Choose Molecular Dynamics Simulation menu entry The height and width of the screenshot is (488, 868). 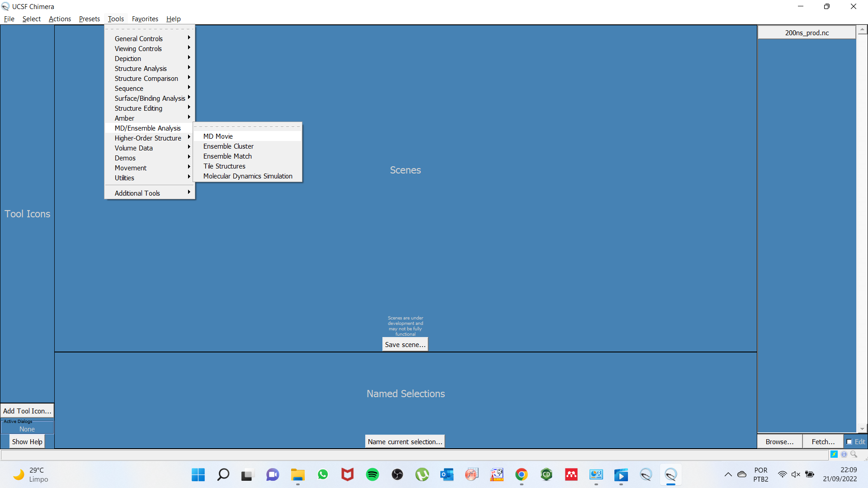tap(248, 176)
